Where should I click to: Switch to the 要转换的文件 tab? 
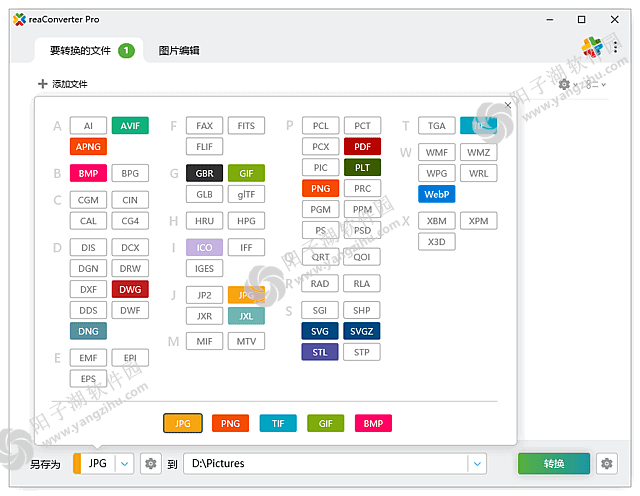89,51
